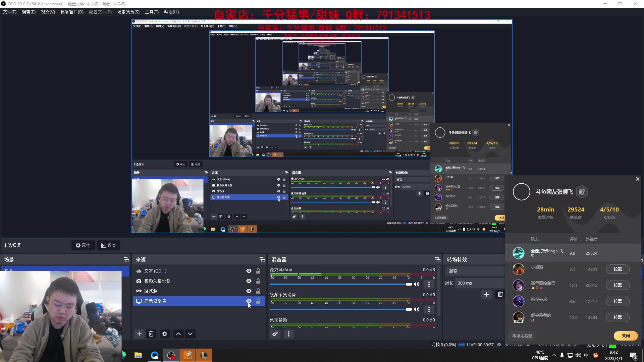Viewport: 644px width, 362px height.
Task: Click the Sogou input method tray icon
Action: 596,355
